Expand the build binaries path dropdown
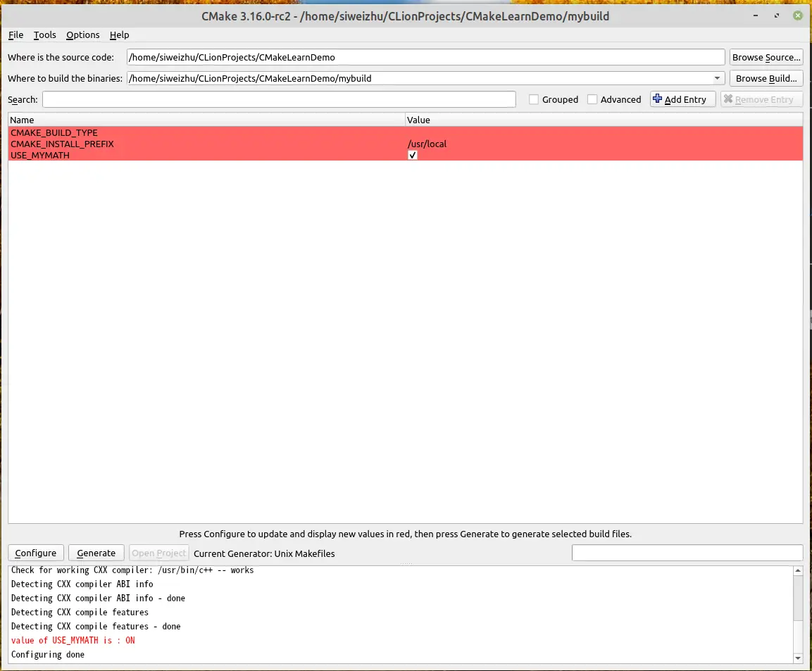The width and height of the screenshot is (812, 671). pyautogui.click(x=717, y=78)
